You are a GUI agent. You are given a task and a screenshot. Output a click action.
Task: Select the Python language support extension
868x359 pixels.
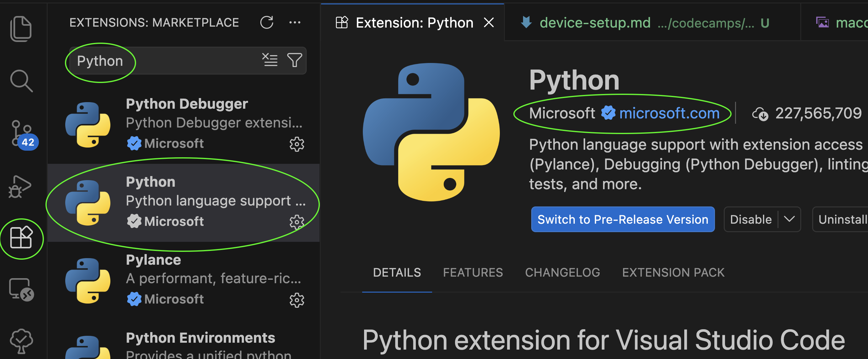(184, 203)
